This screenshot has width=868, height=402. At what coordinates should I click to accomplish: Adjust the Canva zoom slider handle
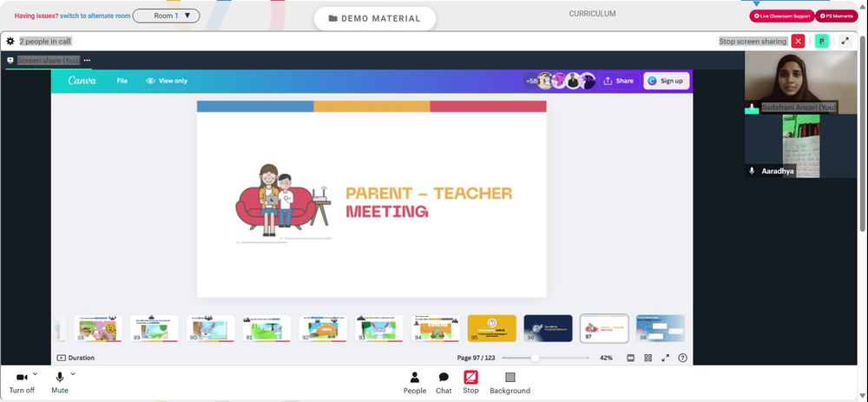[535, 358]
